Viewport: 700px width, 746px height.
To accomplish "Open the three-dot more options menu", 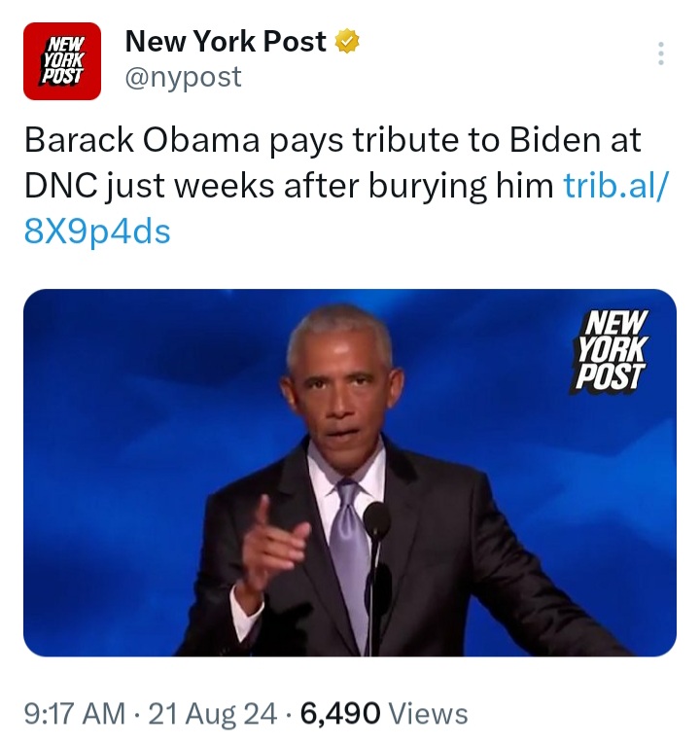I will [x=660, y=53].
